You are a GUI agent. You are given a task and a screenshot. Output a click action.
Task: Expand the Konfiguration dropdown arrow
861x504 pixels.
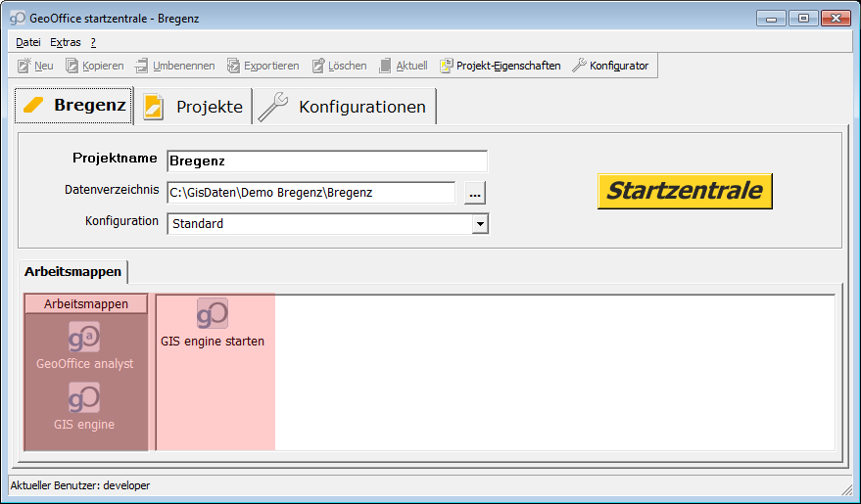point(481,224)
